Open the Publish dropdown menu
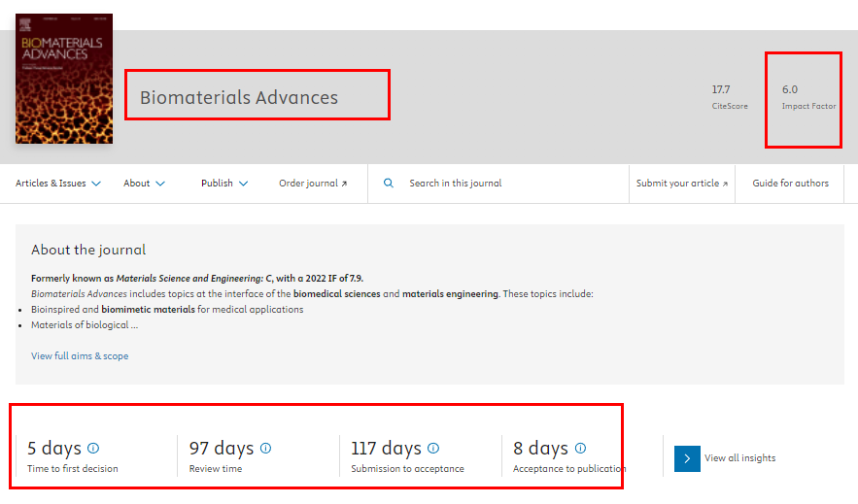858x504 pixels. [x=224, y=184]
